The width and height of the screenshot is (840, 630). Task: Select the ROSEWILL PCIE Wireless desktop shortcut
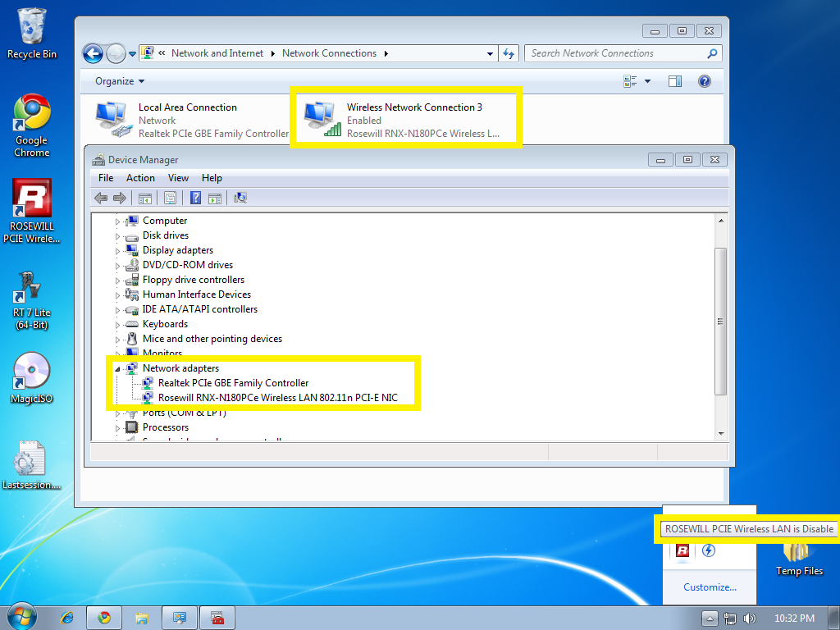click(32, 211)
